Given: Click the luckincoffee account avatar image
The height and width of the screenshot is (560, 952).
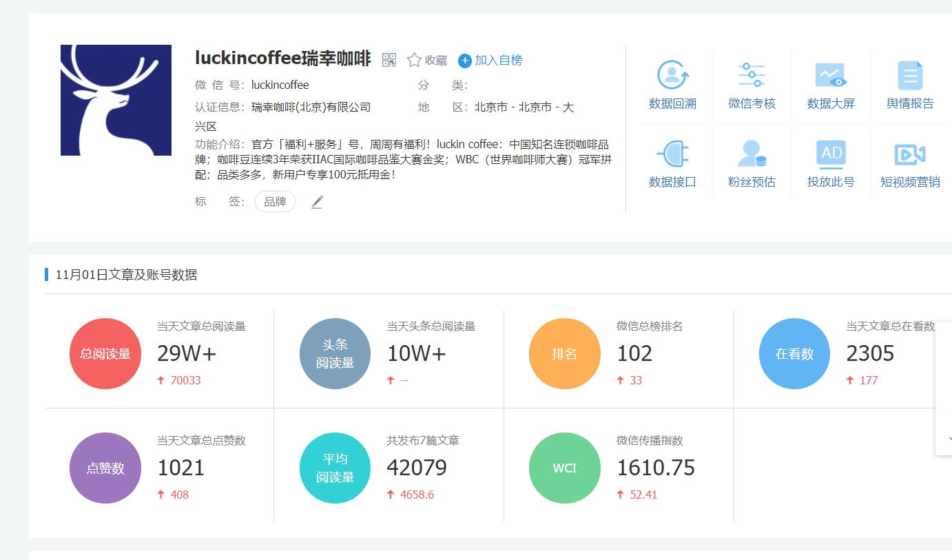Looking at the screenshot, I should [116, 100].
